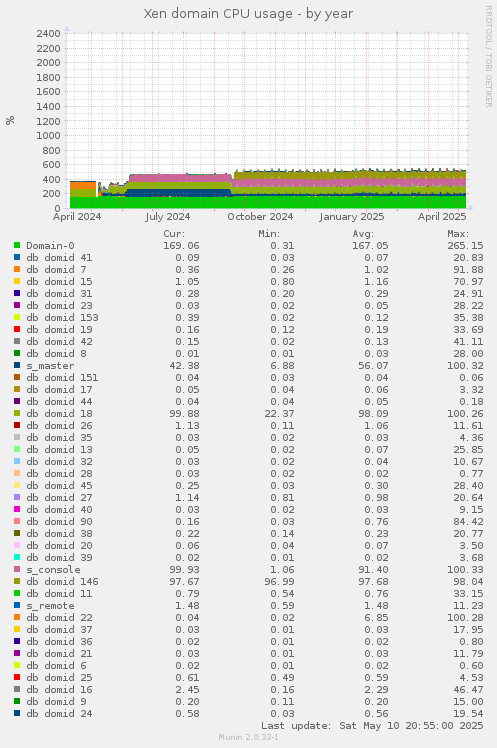Click the Domain-0 max value '265.15'

(465, 246)
